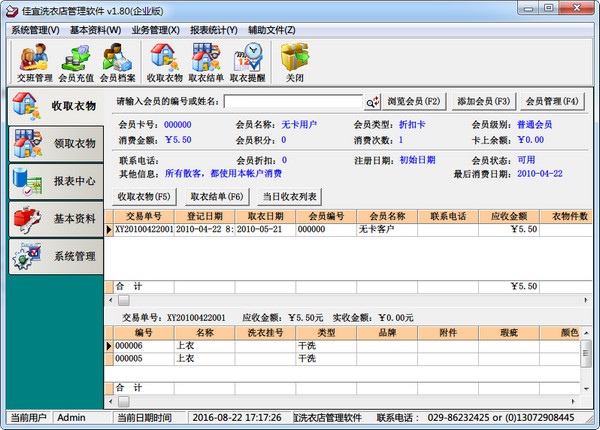The image size is (600, 430).
Task: Open 报表统计(Y) menu
Action: click(214, 30)
